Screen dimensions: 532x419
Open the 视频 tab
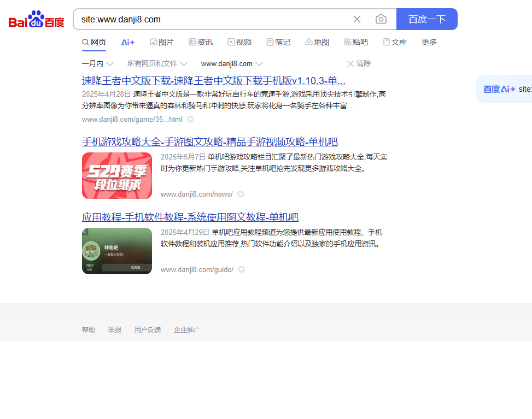pos(239,42)
